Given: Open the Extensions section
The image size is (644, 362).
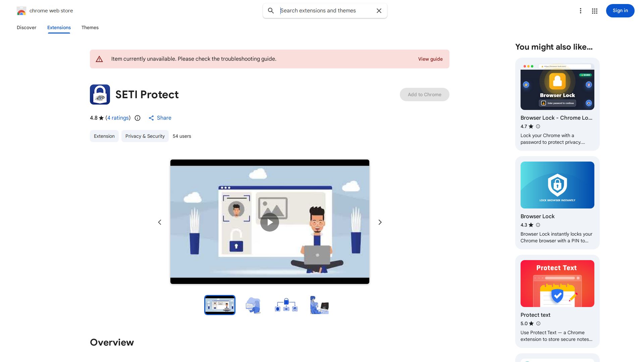Looking at the screenshot, I should pos(59,27).
